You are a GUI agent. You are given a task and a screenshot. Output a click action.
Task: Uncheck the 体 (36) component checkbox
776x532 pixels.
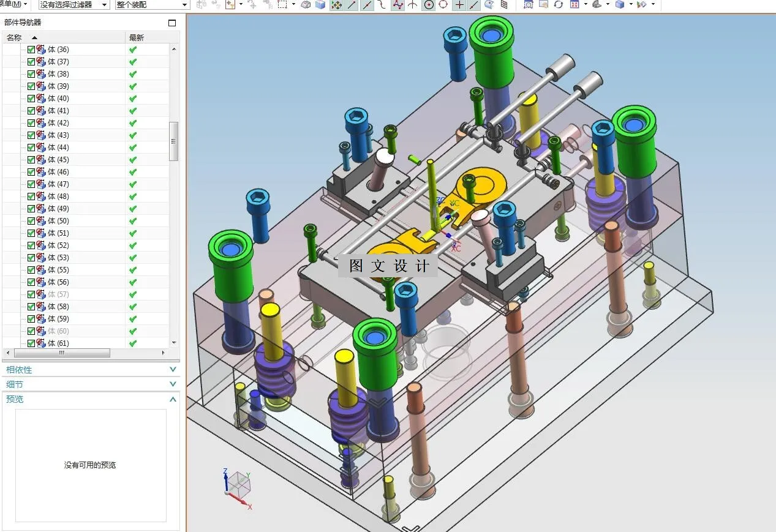point(31,50)
